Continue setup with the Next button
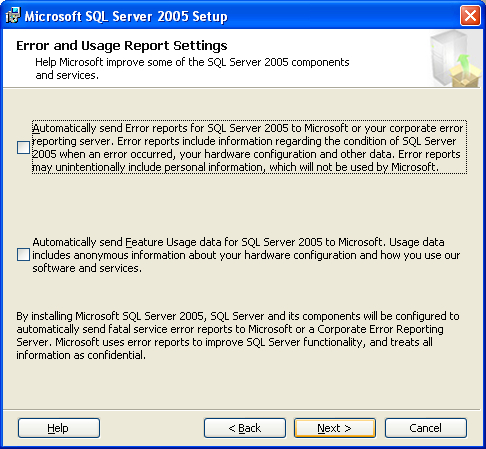Image resolution: width=486 pixels, height=449 pixels. click(335, 428)
